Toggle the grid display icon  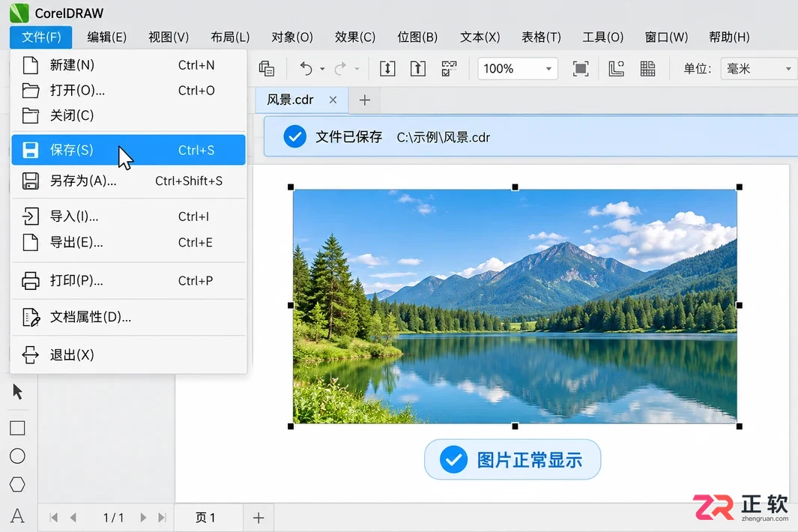pos(647,68)
